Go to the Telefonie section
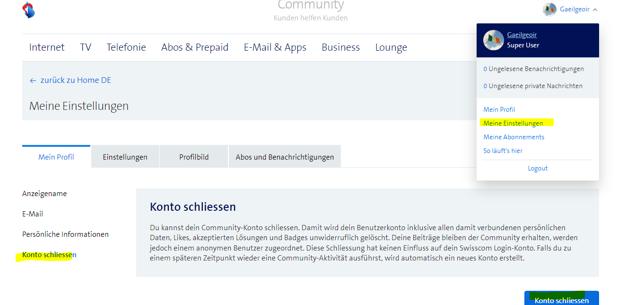 (126, 47)
